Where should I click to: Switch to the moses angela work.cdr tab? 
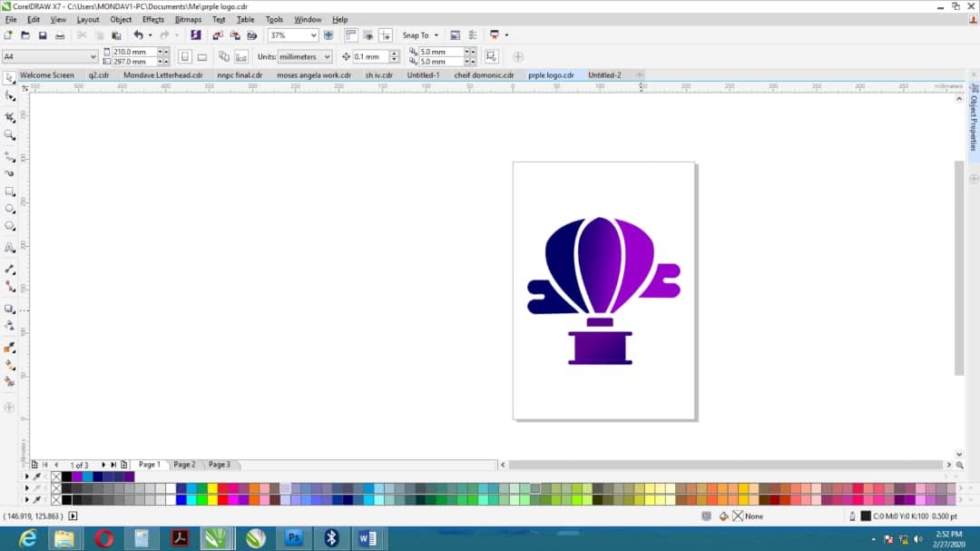point(314,75)
